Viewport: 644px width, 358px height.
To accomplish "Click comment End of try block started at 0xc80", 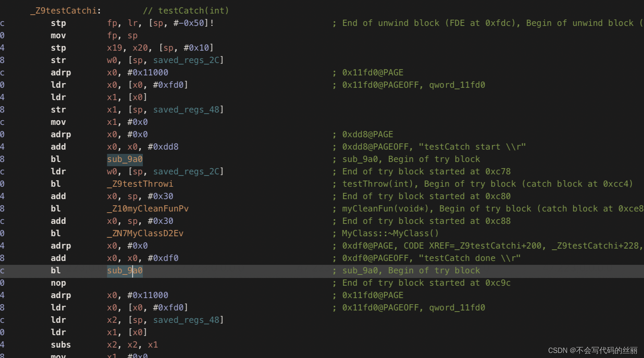I will tap(426, 196).
